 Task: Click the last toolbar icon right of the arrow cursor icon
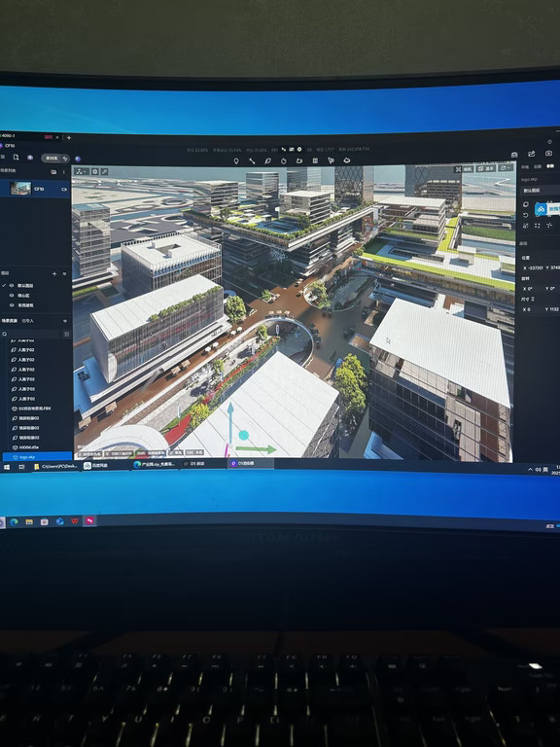(347, 160)
